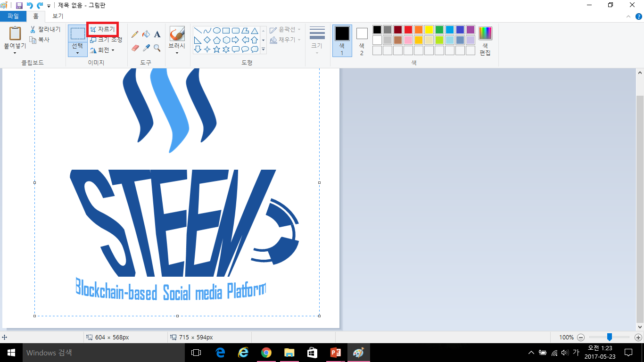The height and width of the screenshot is (362, 644).
Task: Choose the Line shape
Action: 198,31
